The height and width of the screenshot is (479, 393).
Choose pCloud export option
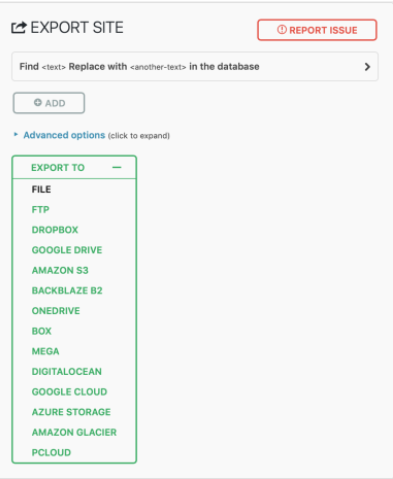pos(51,452)
